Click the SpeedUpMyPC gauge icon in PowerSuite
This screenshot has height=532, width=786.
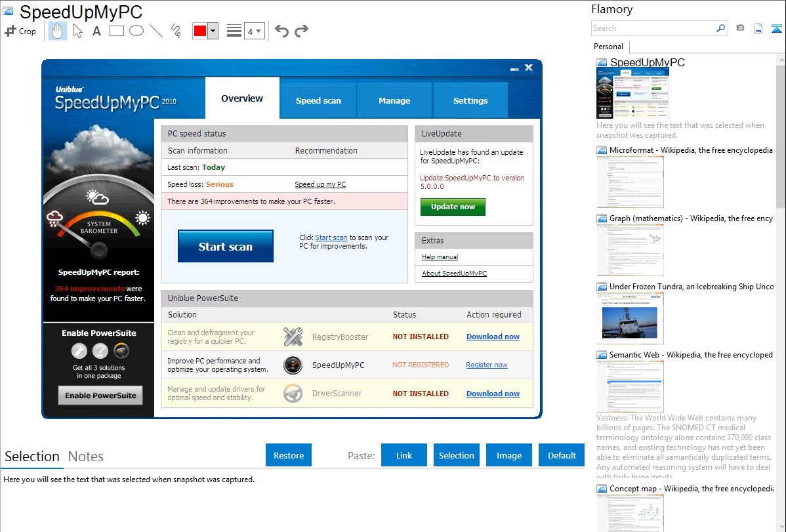(x=293, y=365)
